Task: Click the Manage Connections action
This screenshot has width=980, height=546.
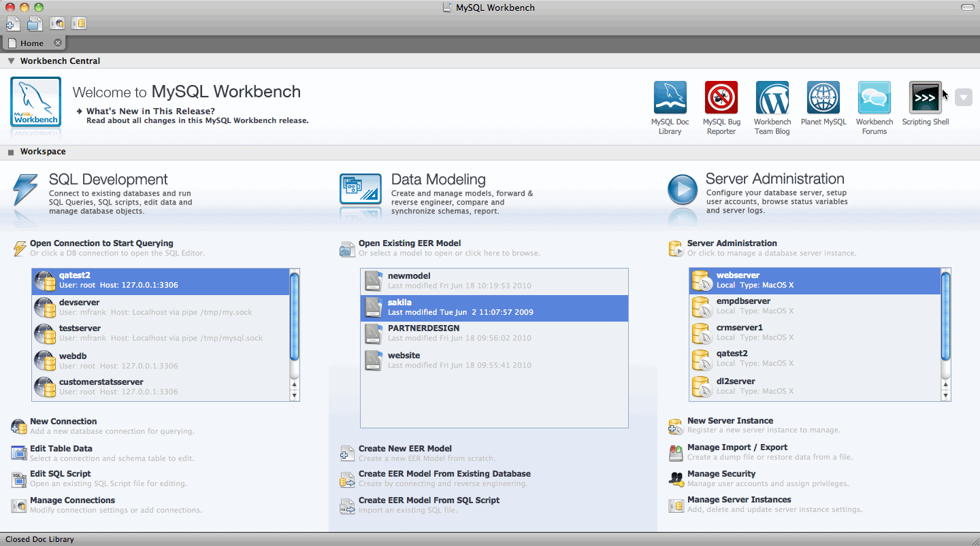Action: pos(73,500)
